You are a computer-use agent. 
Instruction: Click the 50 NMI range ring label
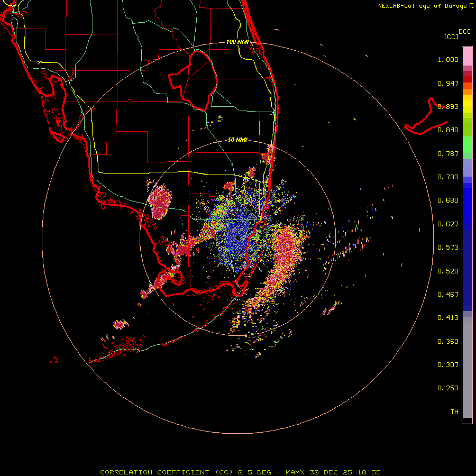coord(237,140)
